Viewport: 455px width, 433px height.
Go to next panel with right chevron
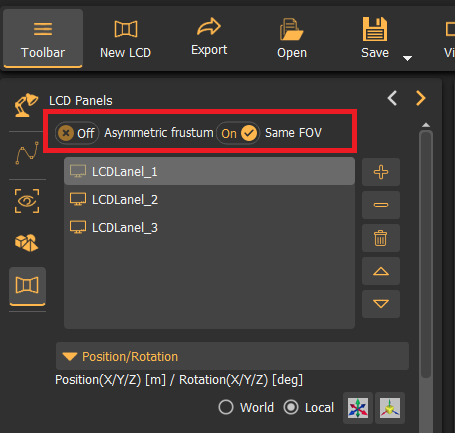tap(421, 98)
